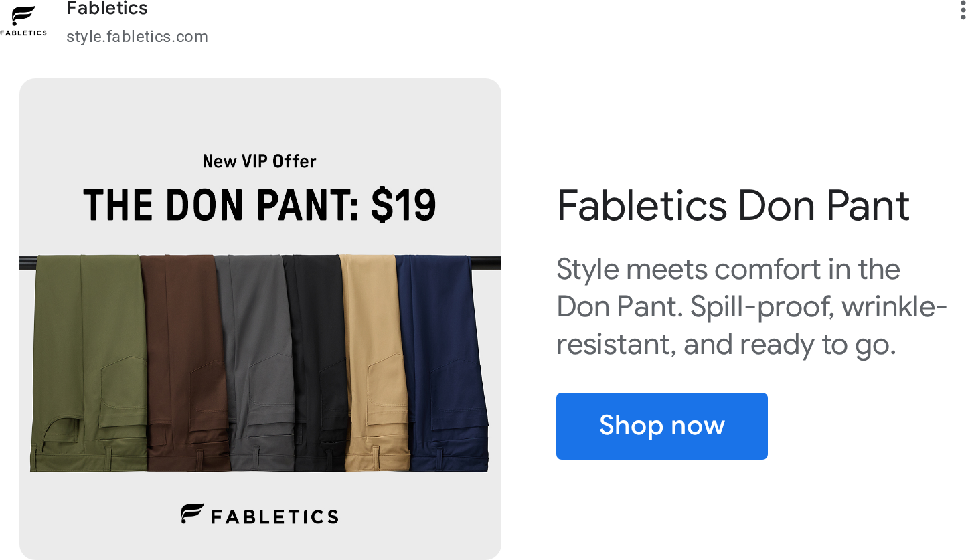
Task: Click the New VIP Offer text
Action: coord(259,161)
